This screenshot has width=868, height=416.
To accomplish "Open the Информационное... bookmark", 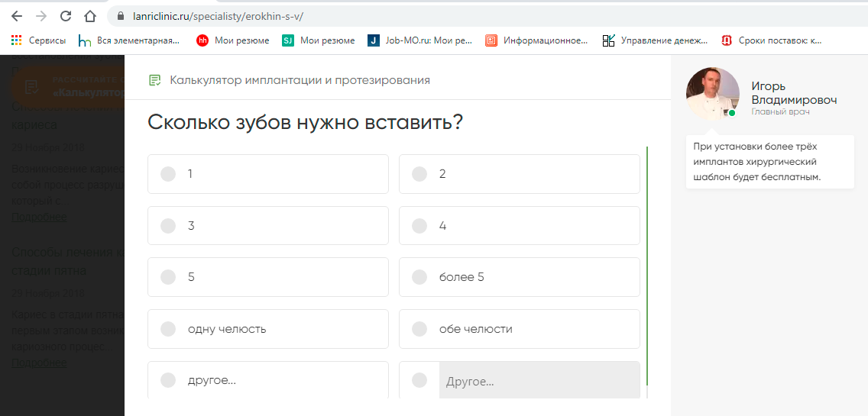I will point(536,40).
